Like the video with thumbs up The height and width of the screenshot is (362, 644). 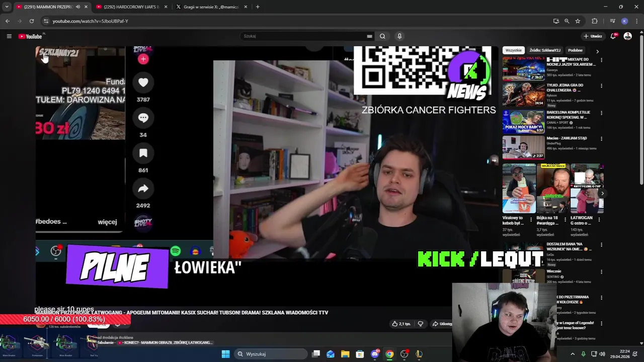[x=401, y=324]
